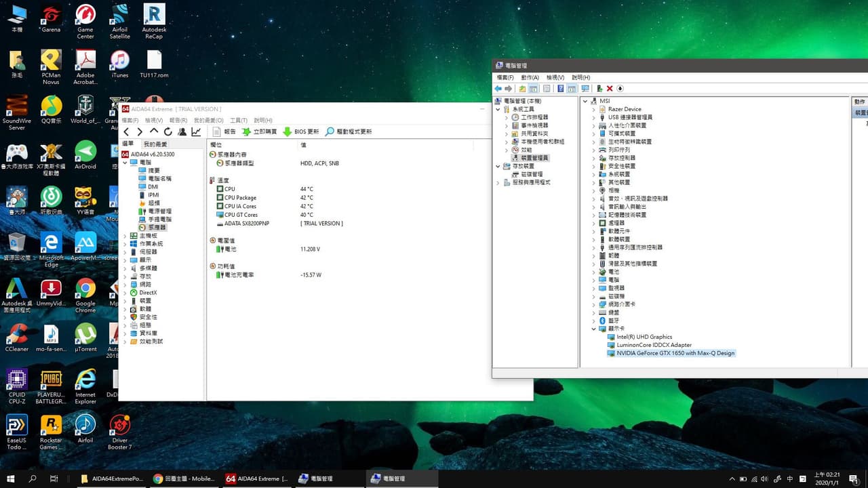Click the BIOS 更新 toolbar button

[x=301, y=131]
